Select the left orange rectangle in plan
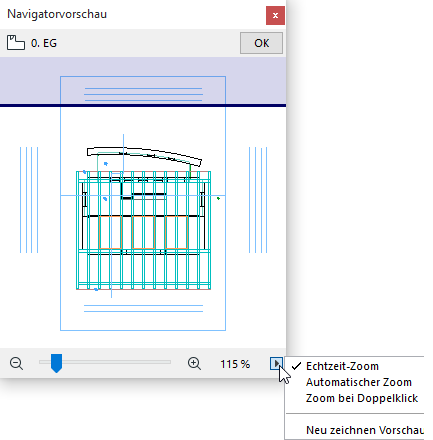The image size is (433, 440). [x=110, y=232]
